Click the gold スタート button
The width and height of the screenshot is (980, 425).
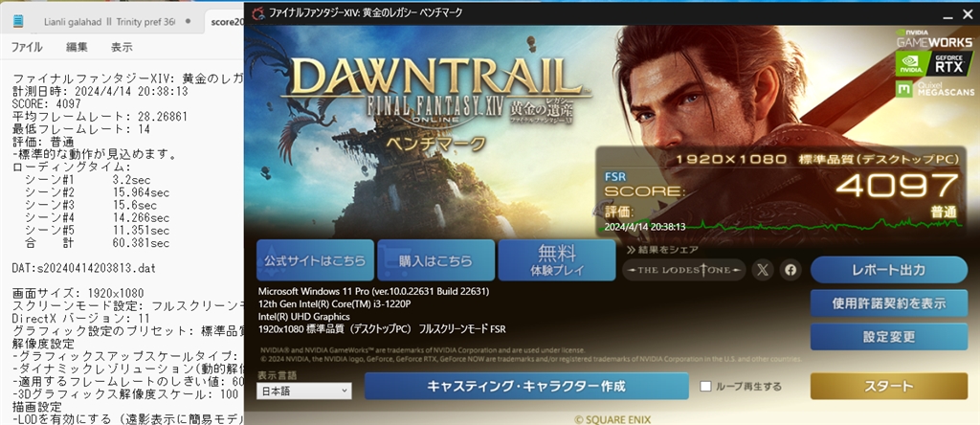point(889,387)
